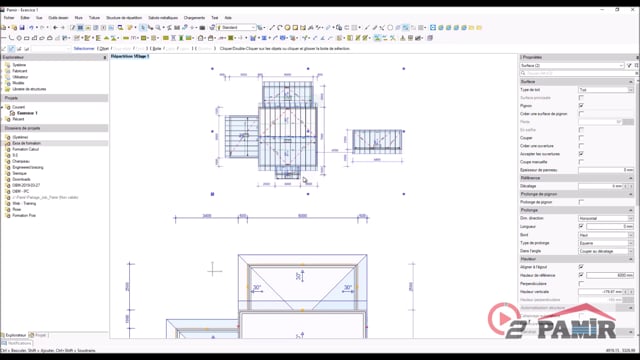This screenshot has width=640, height=360.
Task: Tick Créer une ouverture checkbox
Action: 581,146
